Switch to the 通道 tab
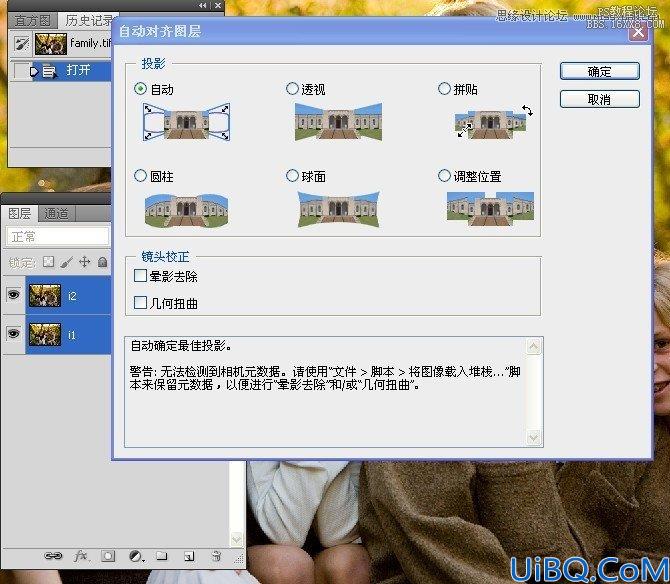Viewport: 670px width, 584px height. pyautogui.click(x=56, y=214)
